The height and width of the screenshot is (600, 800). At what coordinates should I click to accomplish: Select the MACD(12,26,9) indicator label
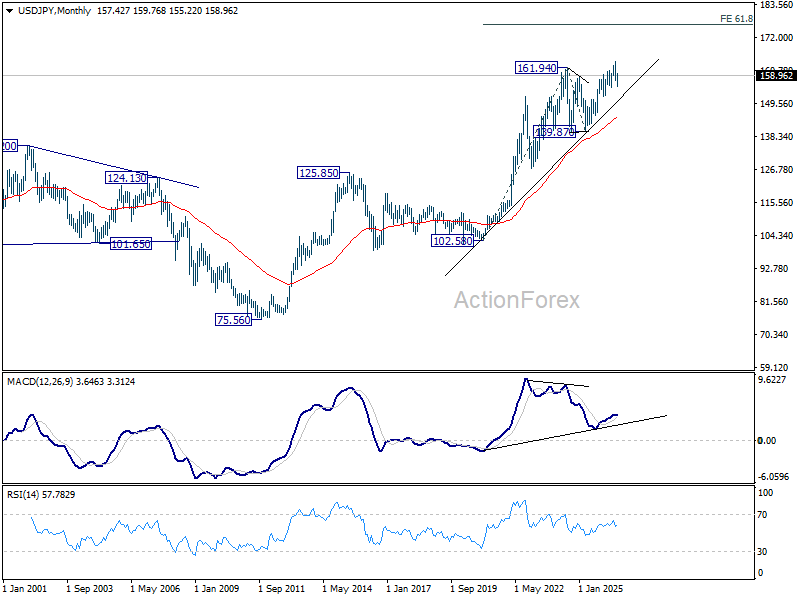[40, 382]
